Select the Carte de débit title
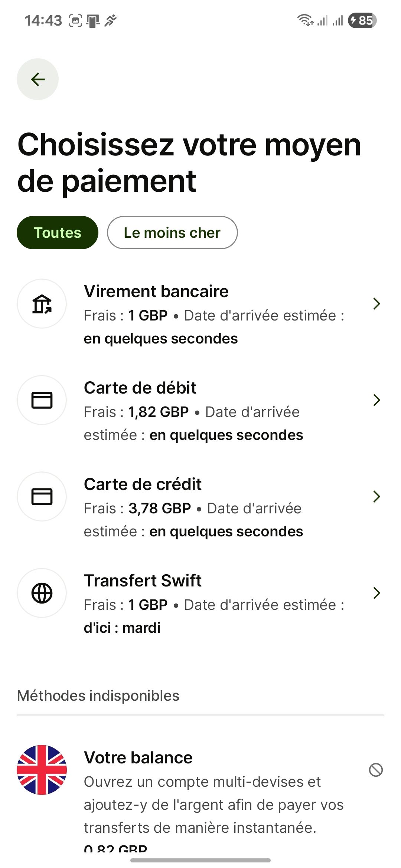The width and height of the screenshot is (401, 868). tap(140, 388)
